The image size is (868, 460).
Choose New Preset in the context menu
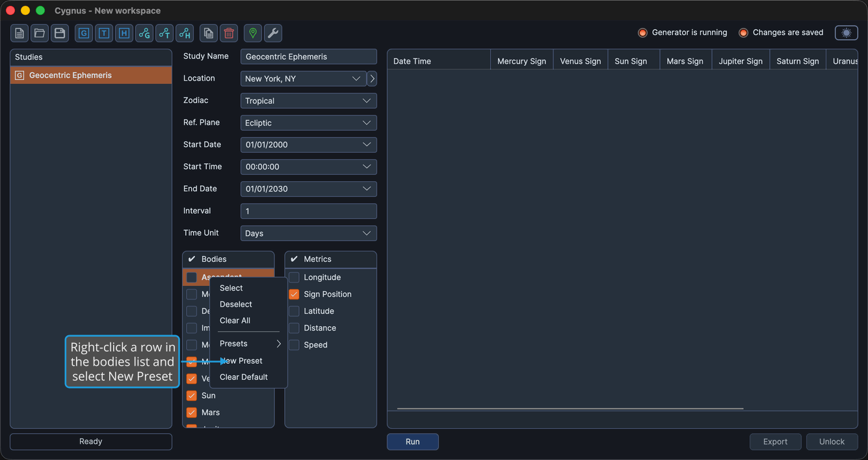[x=248, y=361]
